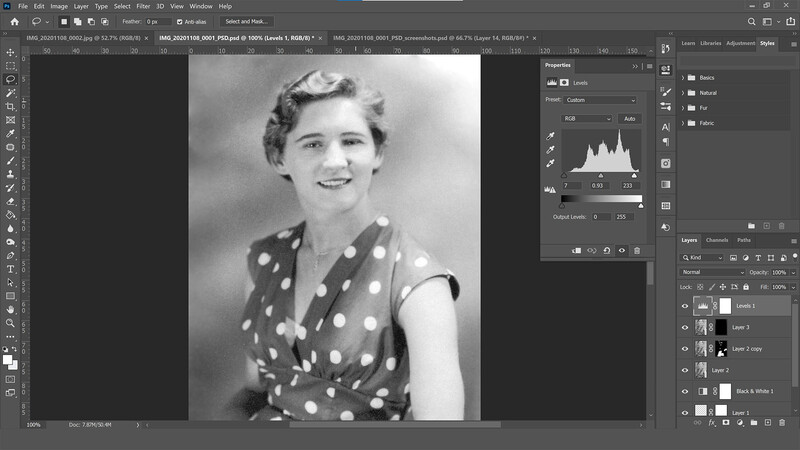Select the Crop tool
This screenshot has width=800, height=450.
(x=10, y=107)
